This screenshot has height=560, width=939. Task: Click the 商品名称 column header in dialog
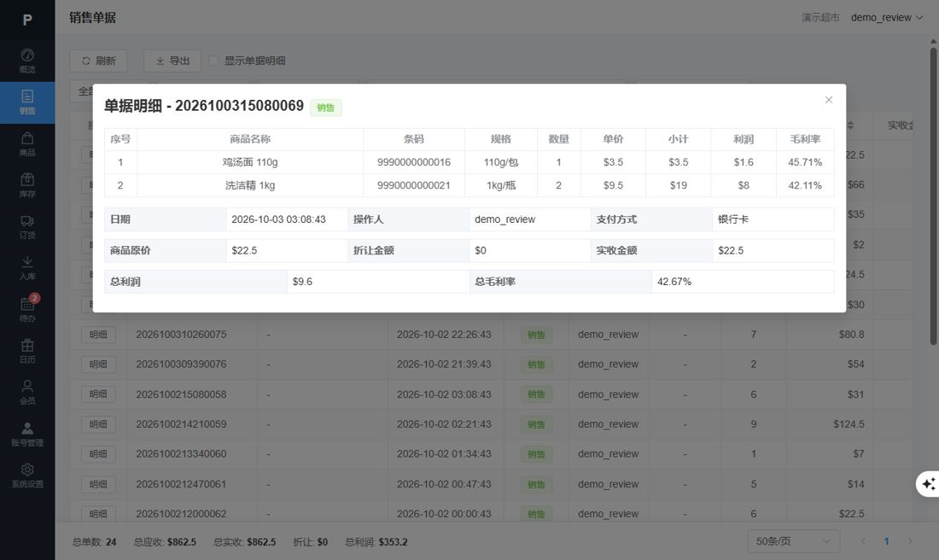(250, 139)
